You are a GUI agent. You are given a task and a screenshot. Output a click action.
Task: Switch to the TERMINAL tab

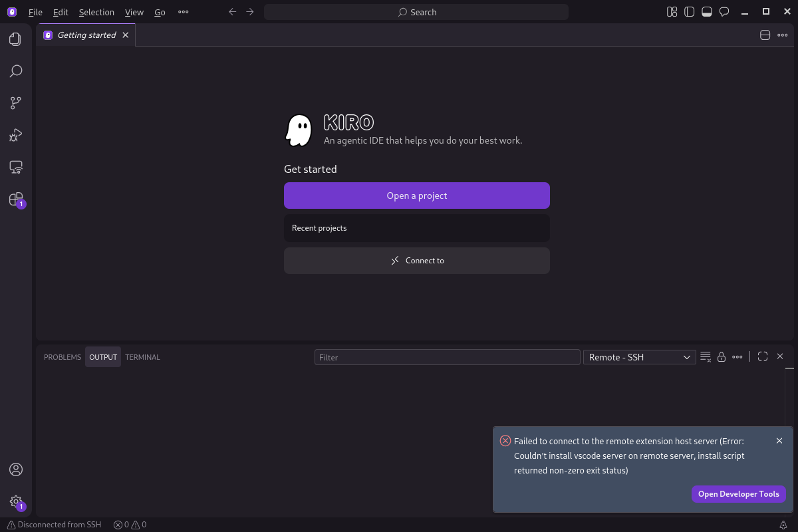(142, 357)
